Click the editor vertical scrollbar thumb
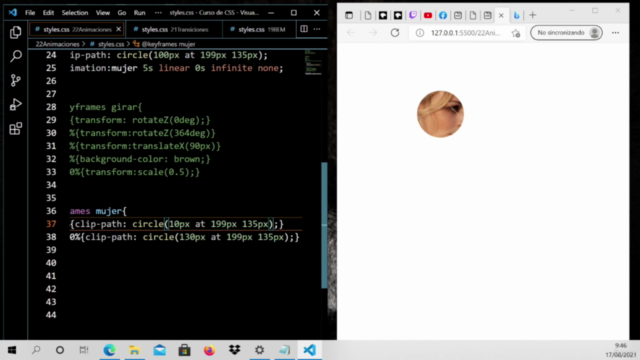The image size is (640, 360). [324, 225]
